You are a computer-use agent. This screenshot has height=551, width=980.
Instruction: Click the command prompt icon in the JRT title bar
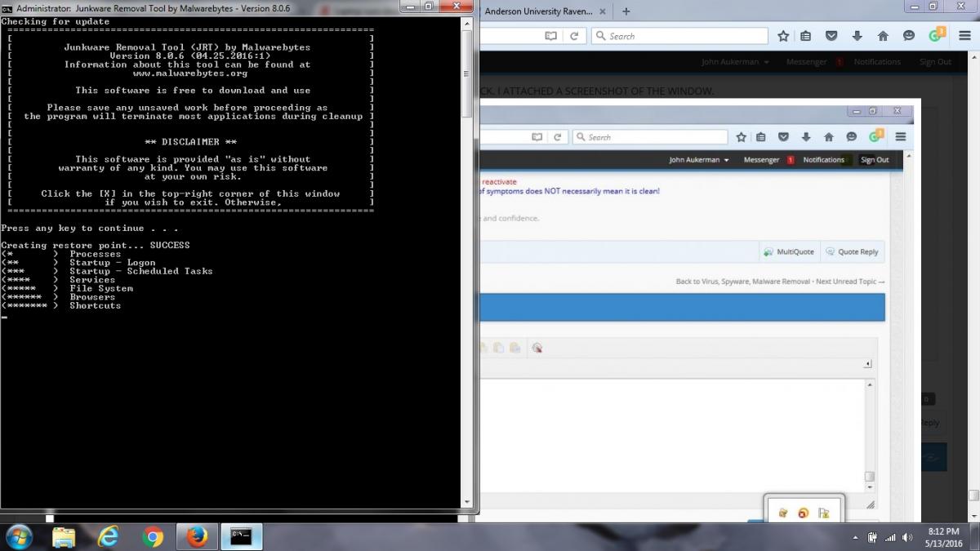(x=7, y=7)
